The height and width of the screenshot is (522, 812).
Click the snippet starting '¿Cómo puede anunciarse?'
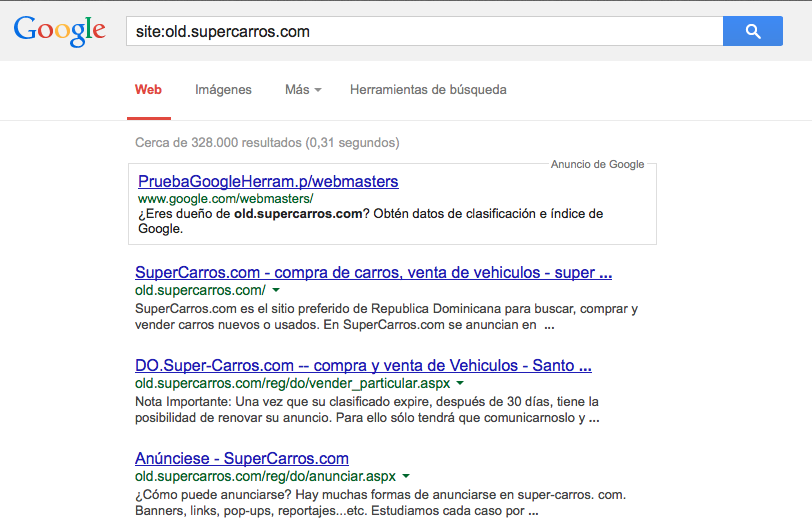click(381, 502)
